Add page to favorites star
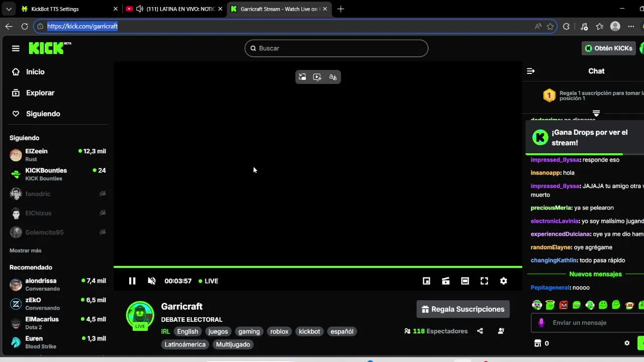This screenshot has width=644, height=362. pos(550,26)
